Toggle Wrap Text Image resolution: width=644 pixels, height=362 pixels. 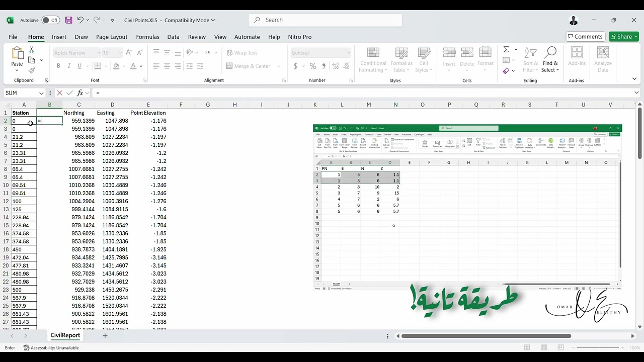coord(242,53)
